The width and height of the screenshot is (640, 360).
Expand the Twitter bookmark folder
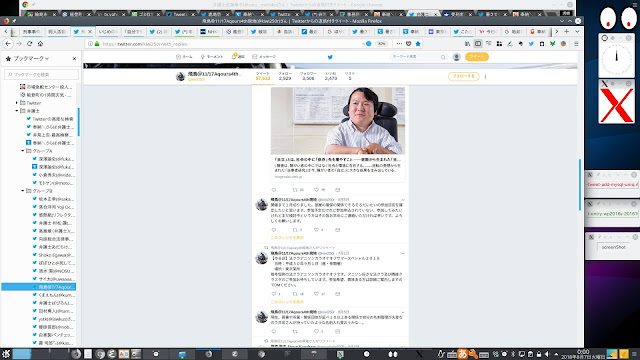coord(17,103)
